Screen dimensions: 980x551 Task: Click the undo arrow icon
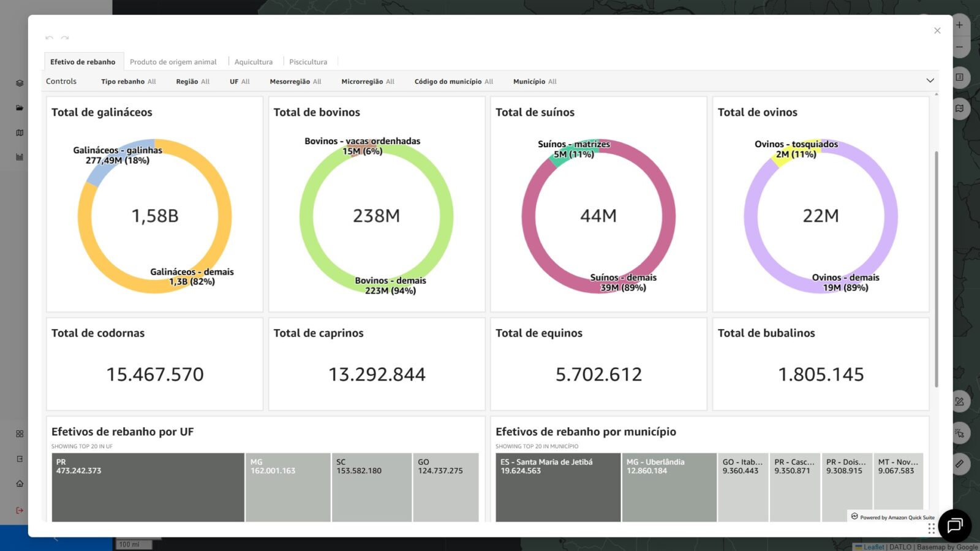tap(49, 38)
